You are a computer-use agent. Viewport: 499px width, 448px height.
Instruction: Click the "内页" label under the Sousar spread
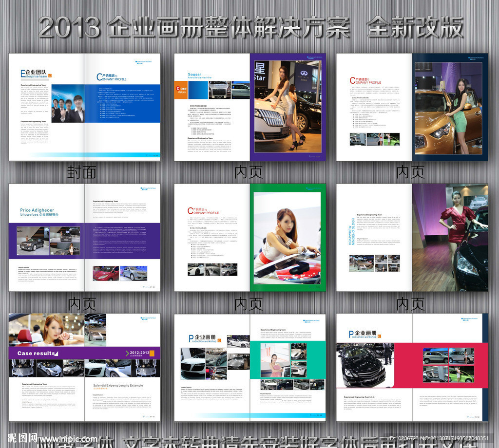pyautogui.click(x=248, y=172)
